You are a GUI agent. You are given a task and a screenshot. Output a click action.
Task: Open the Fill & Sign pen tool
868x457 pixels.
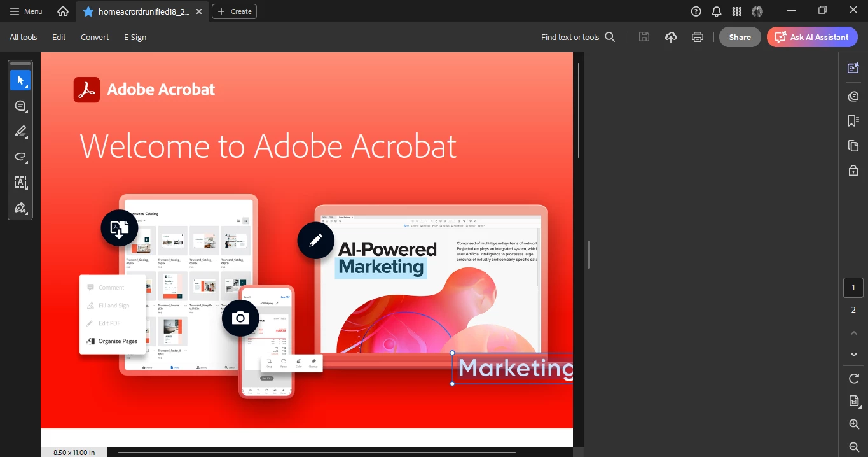pos(20,207)
